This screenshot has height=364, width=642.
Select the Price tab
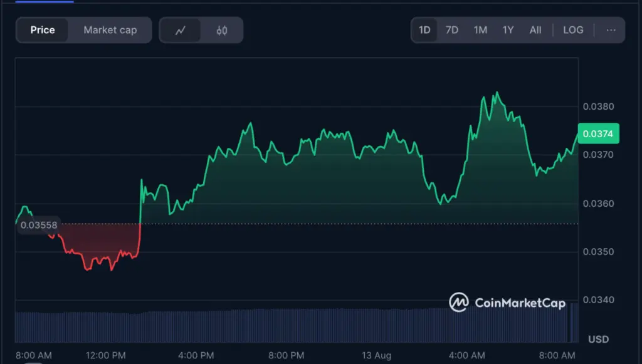[42, 29]
